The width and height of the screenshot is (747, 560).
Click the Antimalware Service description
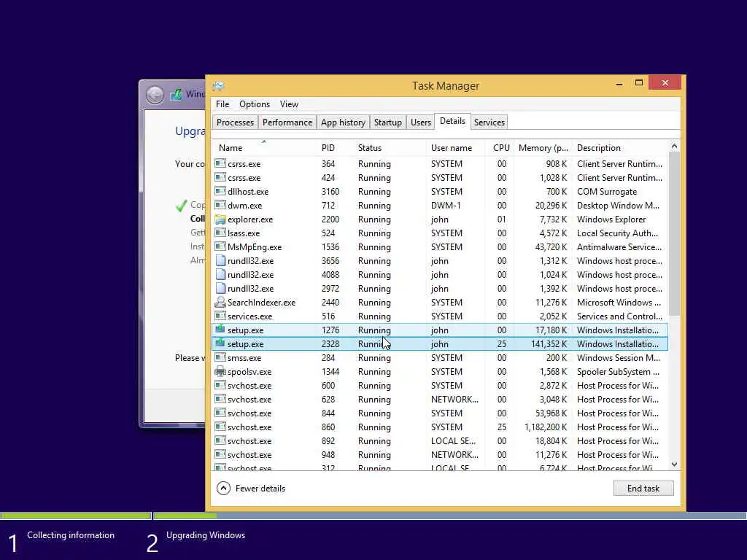click(619, 247)
